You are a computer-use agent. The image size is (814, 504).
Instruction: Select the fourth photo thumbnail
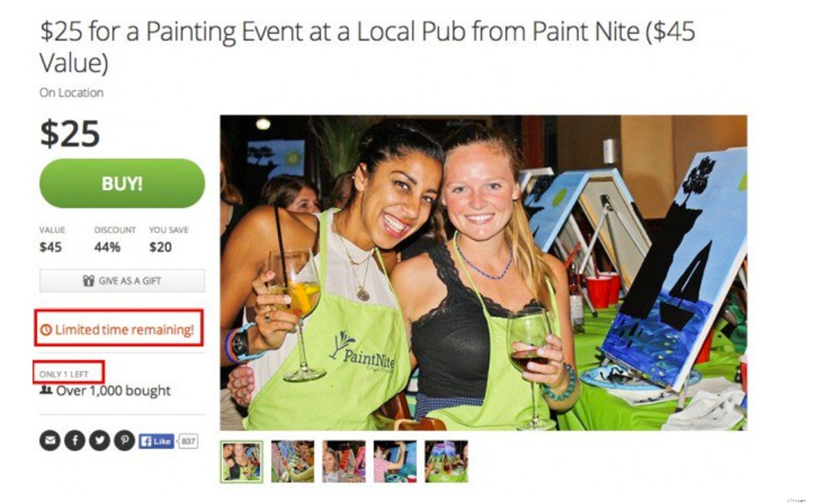click(395, 461)
